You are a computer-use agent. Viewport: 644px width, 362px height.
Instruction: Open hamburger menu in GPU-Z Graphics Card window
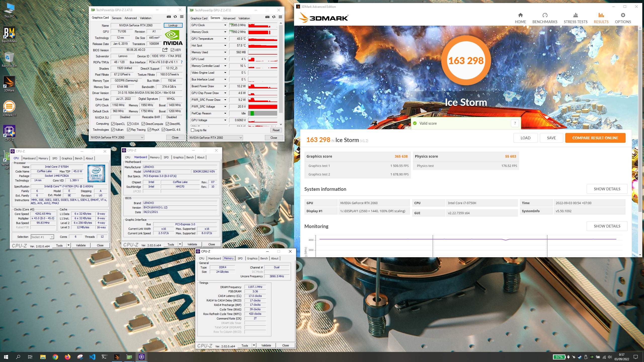182,17
